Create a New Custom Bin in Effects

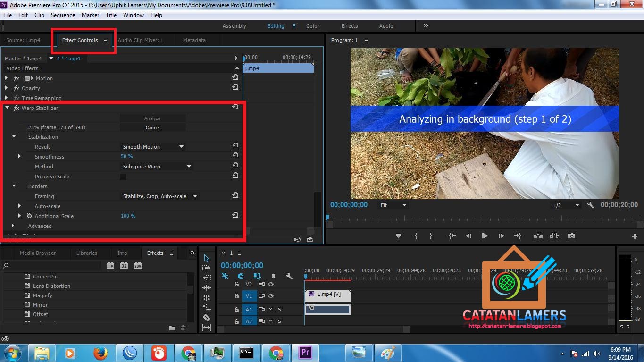[172, 328]
